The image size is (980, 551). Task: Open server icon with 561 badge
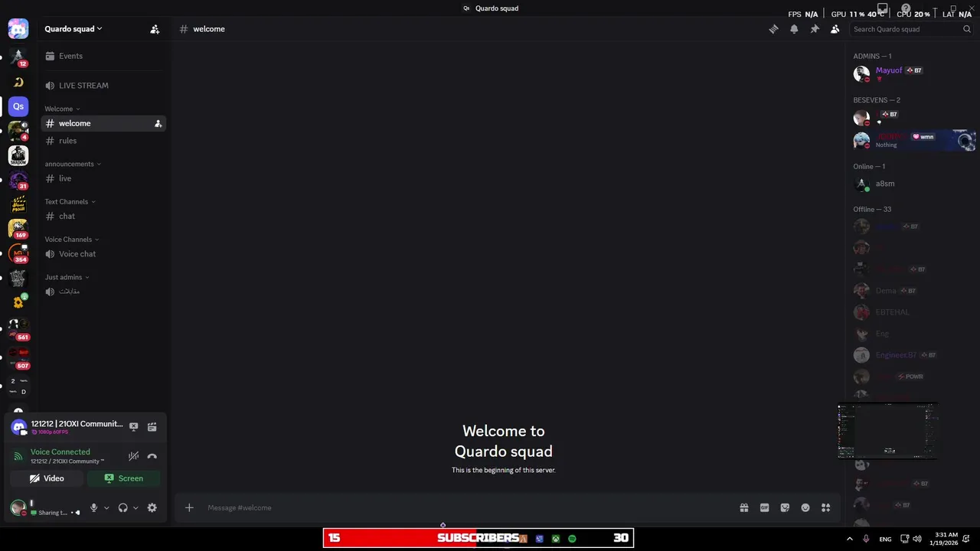tap(18, 328)
